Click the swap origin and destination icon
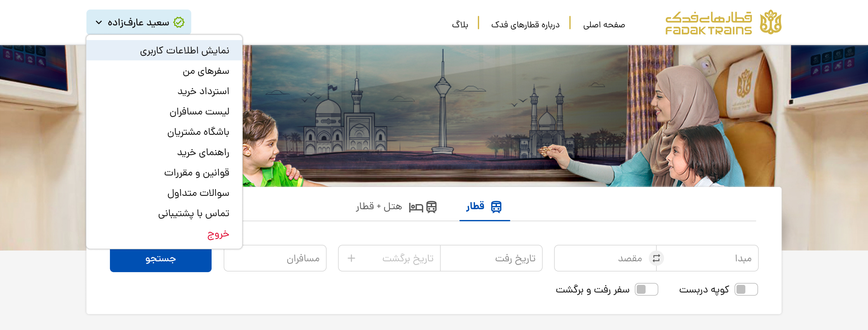The width and height of the screenshot is (868, 330). 656,258
